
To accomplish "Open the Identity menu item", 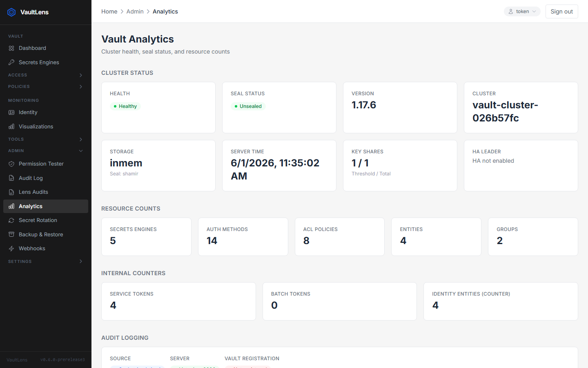I will pos(46,112).
